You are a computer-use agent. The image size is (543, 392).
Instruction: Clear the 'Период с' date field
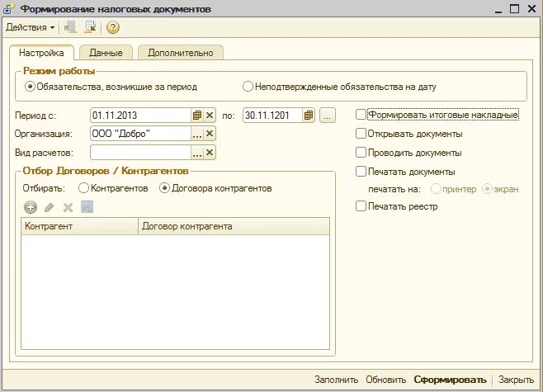coord(209,116)
